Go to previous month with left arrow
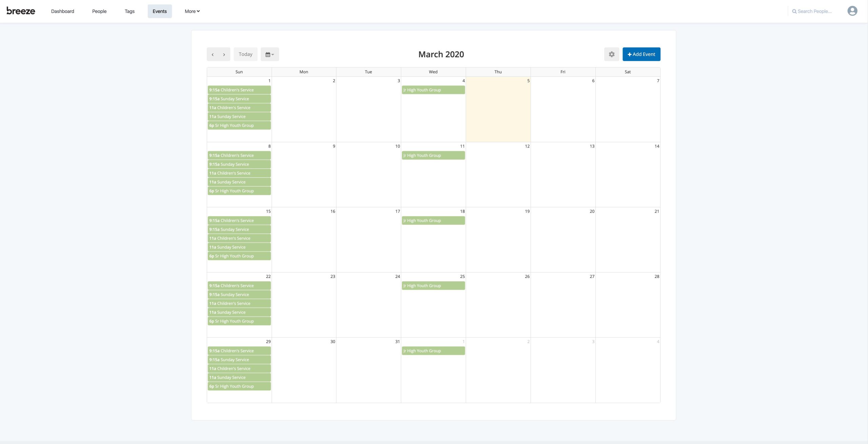The width and height of the screenshot is (868, 444). tap(213, 54)
